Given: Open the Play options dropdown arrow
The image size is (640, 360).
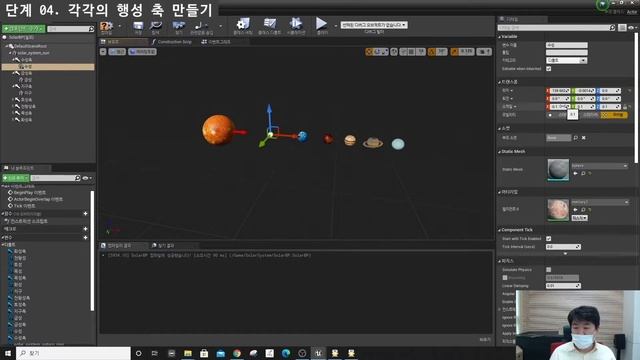Looking at the screenshot, I should (x=336, y=26).
